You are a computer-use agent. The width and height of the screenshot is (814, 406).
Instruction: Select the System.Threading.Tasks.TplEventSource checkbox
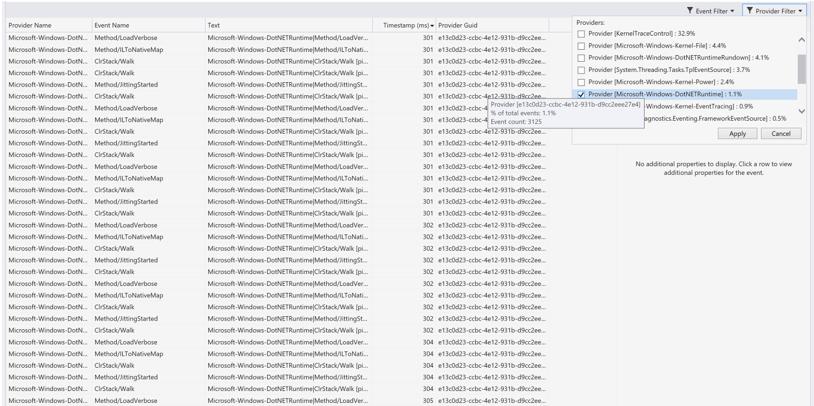click(x=581, y=70)
